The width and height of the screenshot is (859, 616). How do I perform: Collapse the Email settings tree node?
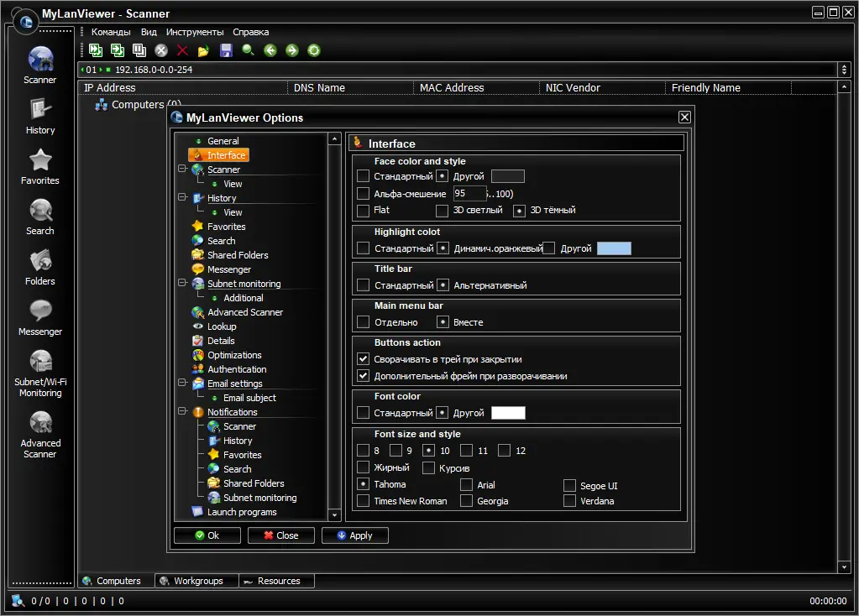[181, 384]
